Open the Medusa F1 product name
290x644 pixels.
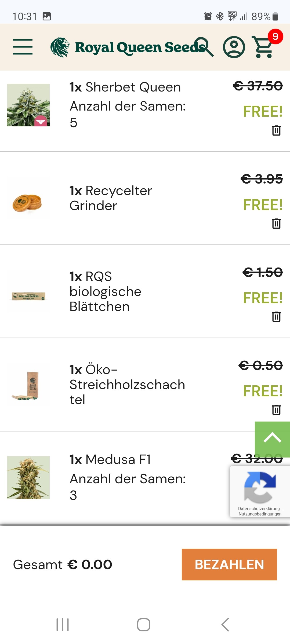(111, 459)
